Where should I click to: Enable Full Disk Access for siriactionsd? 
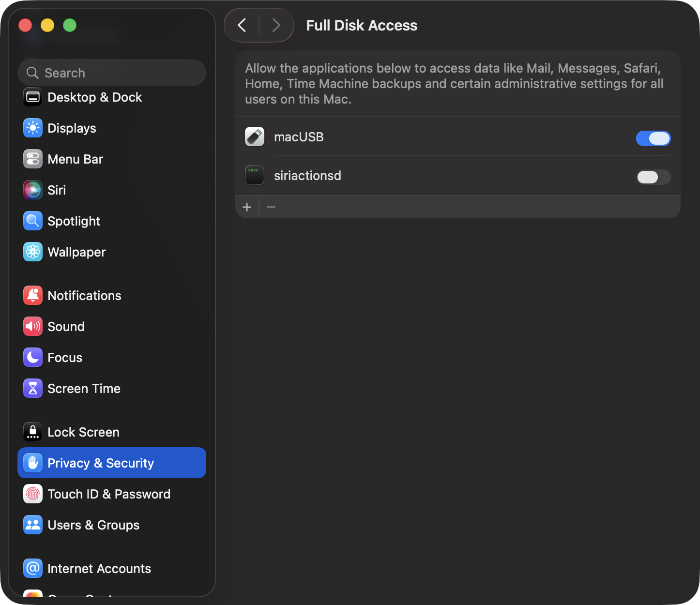(653, 177)
